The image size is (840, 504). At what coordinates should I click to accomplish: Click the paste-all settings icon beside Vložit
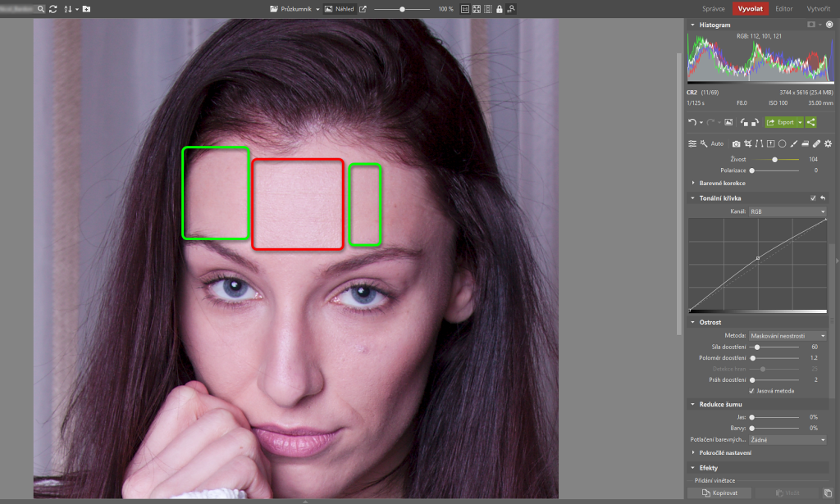coord(828,493)
